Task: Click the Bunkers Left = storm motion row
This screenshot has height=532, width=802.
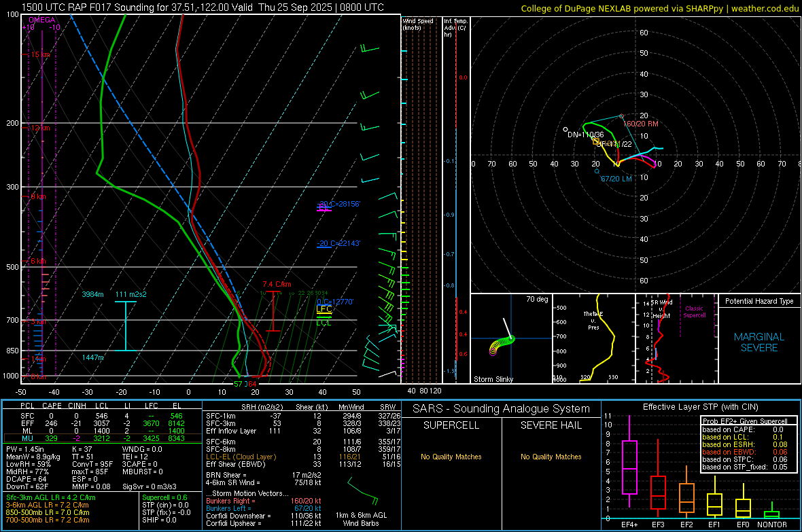Action: pyautogui.click(x=264, y=508)
